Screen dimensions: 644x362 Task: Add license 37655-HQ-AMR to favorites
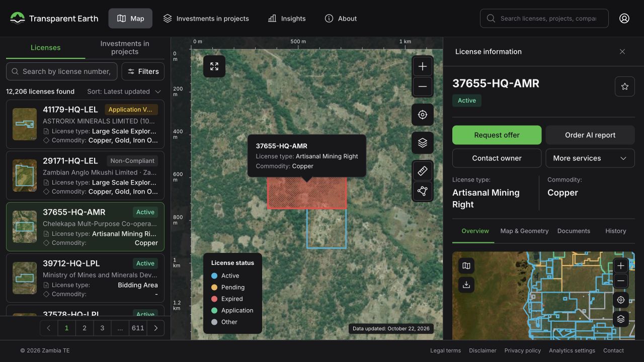[625, 86]
